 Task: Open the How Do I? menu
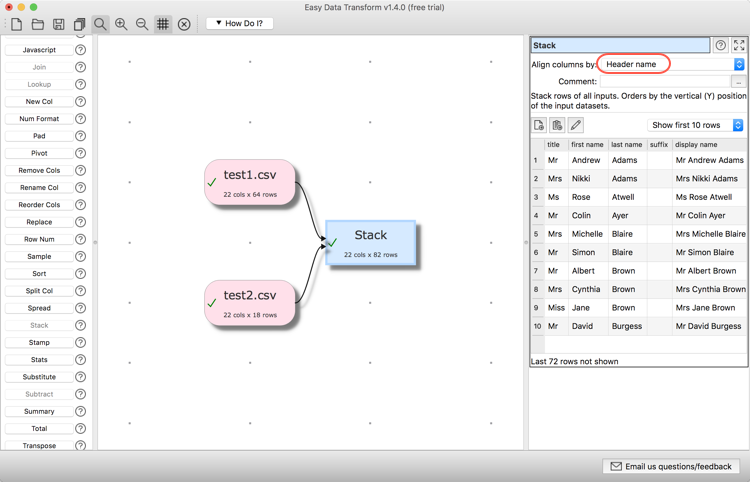(x=240, y=23)
